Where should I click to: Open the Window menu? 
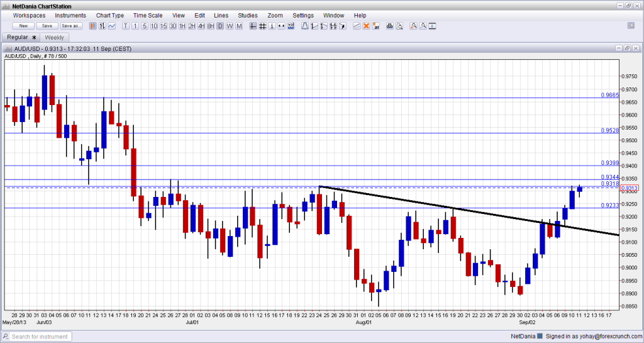pyautogui.click(x=333, y=15)
